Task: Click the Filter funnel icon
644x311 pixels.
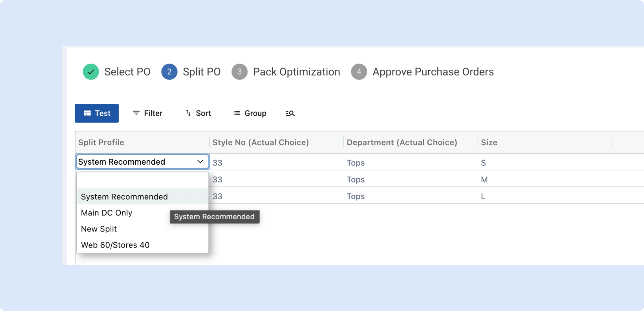Action: (136, 113)
